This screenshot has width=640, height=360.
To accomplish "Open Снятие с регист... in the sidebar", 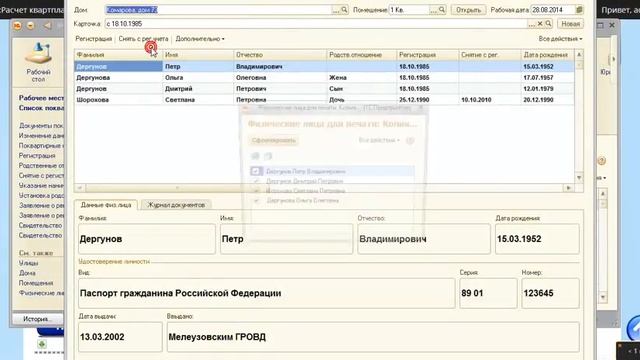I will pyautogui.click(x=41, y=176).
